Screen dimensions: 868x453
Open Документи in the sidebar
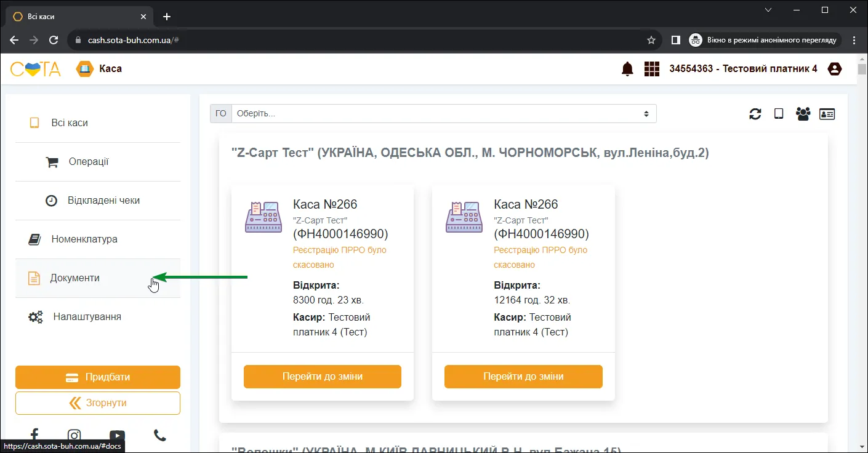coord(98,278)
